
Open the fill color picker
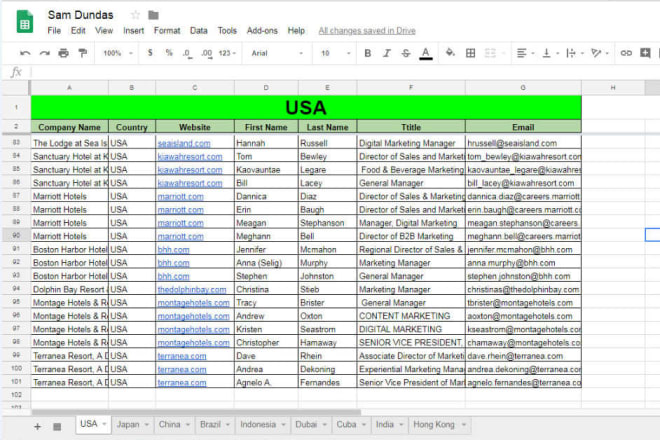(x=450, y=53)
